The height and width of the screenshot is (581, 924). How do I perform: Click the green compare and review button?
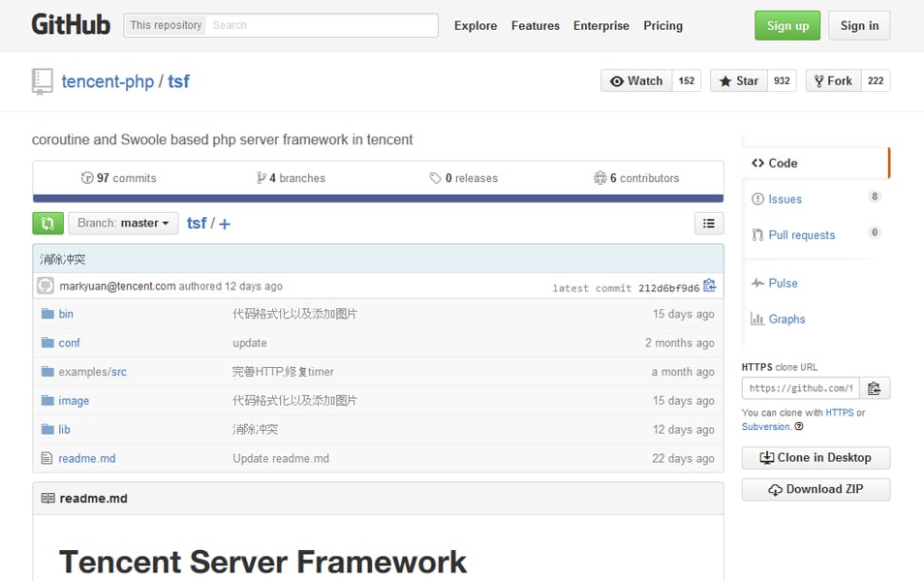click(x=47, y=224)
